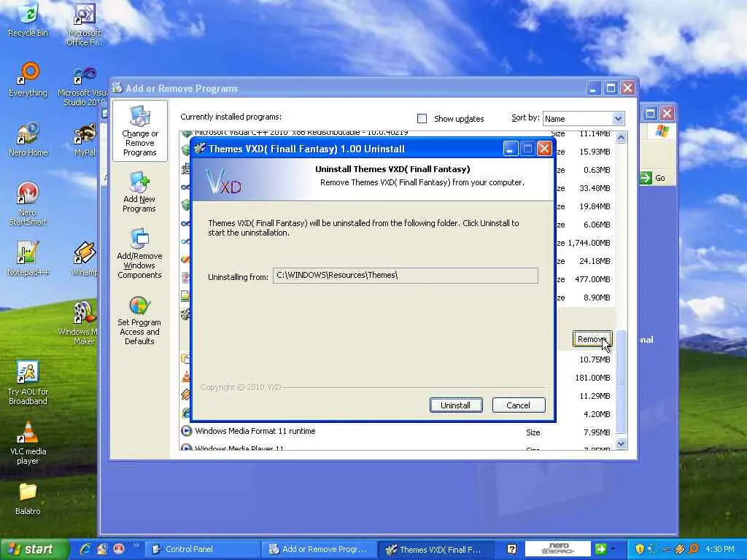Open Notepad++ desktop shortcut
Viewport: 747px width, 560px height.
(28, 260)
